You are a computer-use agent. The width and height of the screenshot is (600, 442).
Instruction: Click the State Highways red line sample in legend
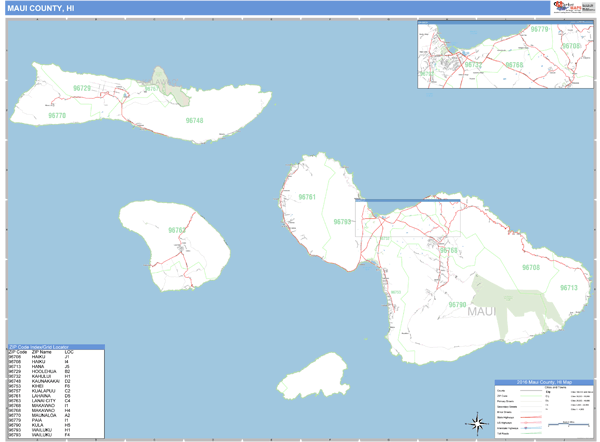(x=531, y=417)
